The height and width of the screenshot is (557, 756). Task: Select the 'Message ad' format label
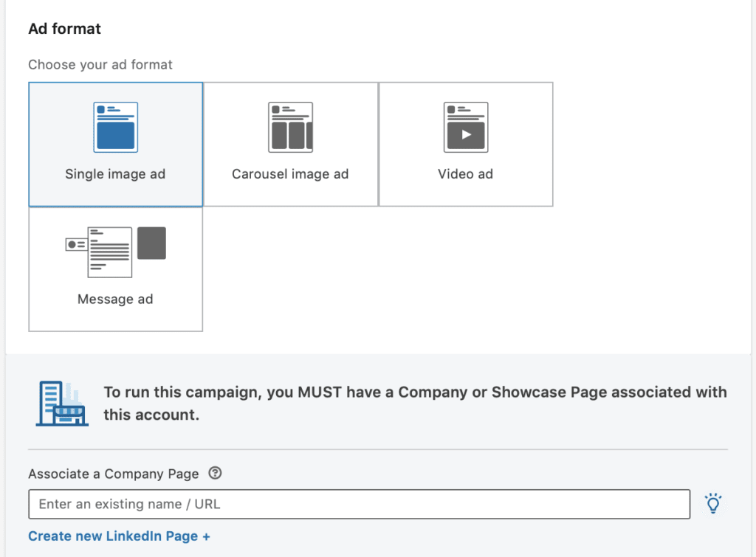[x=115, y=299]
